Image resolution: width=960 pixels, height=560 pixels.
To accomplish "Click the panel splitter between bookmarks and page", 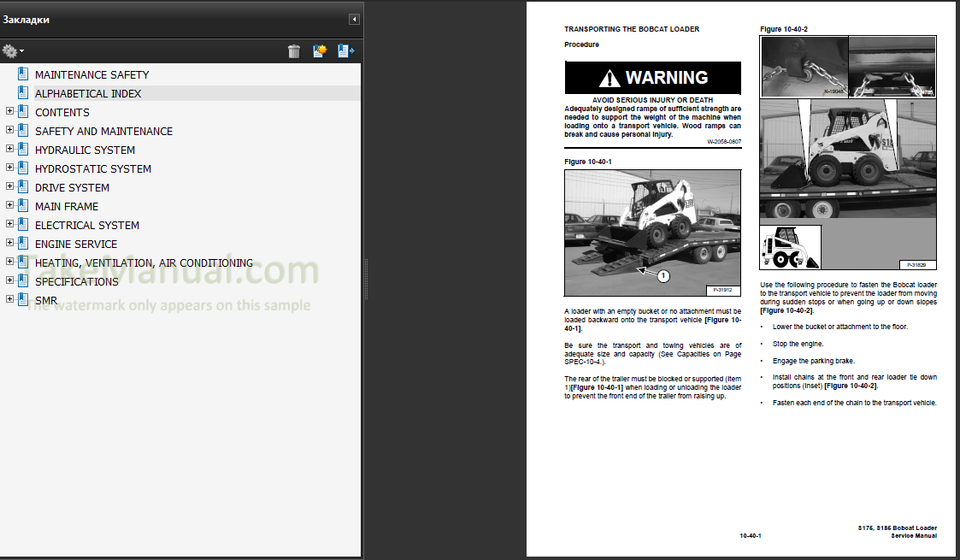I will click(366, 280).
